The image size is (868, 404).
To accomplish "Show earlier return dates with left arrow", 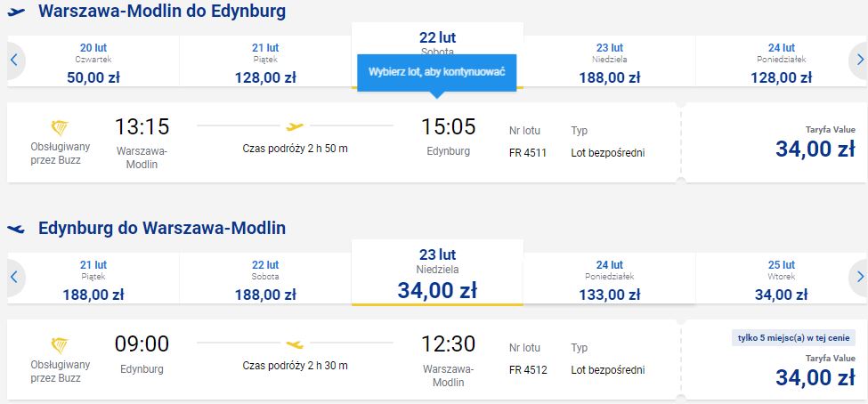I will 14,277.
